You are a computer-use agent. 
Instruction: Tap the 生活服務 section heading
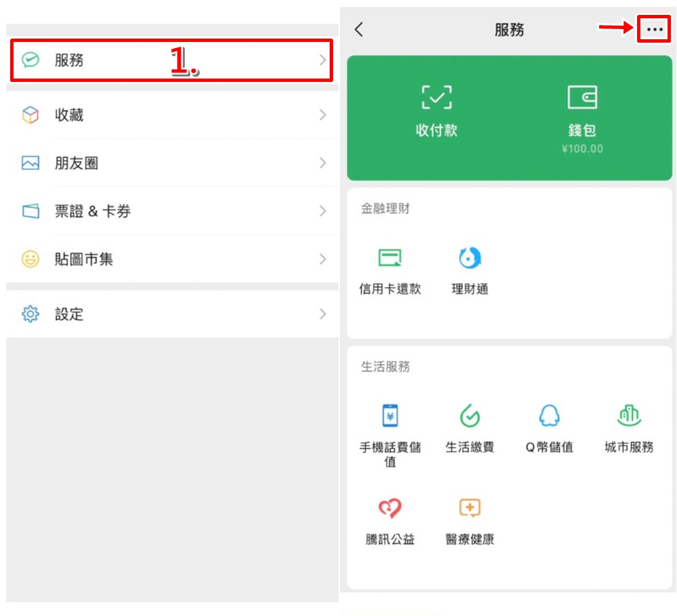click(385, 366)
